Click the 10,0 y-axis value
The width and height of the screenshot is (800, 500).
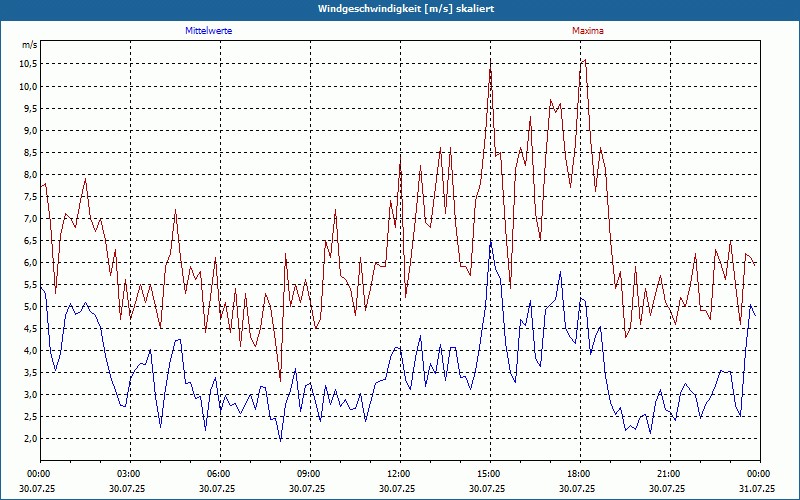pyautogui.click(x=29, y=86)
